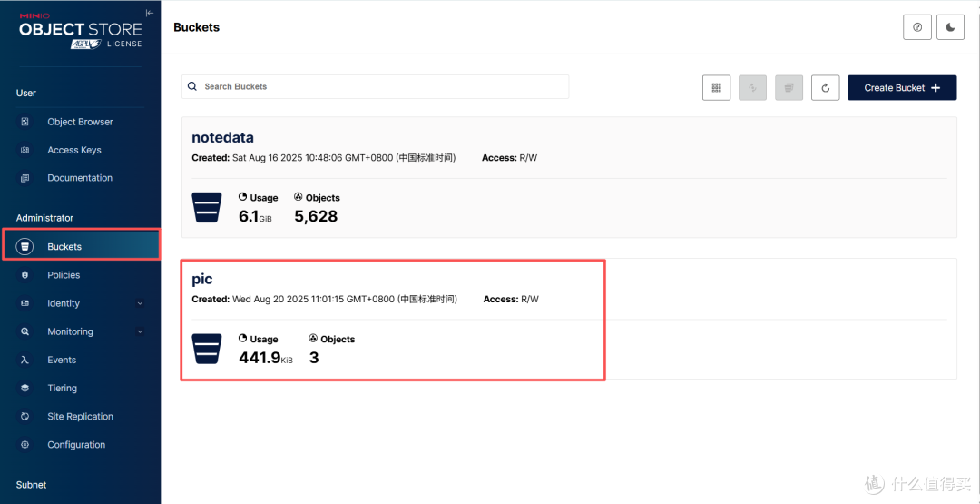
Task: Open Events page
Action: coord(62,361)
